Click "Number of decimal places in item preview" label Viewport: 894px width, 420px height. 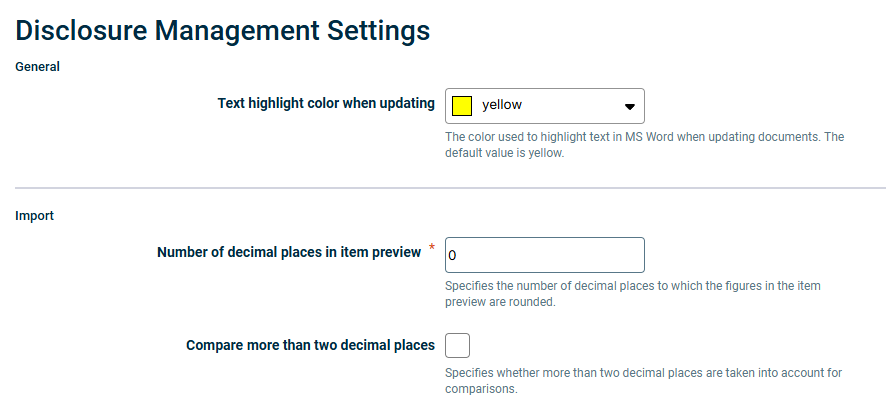(289, 252)
